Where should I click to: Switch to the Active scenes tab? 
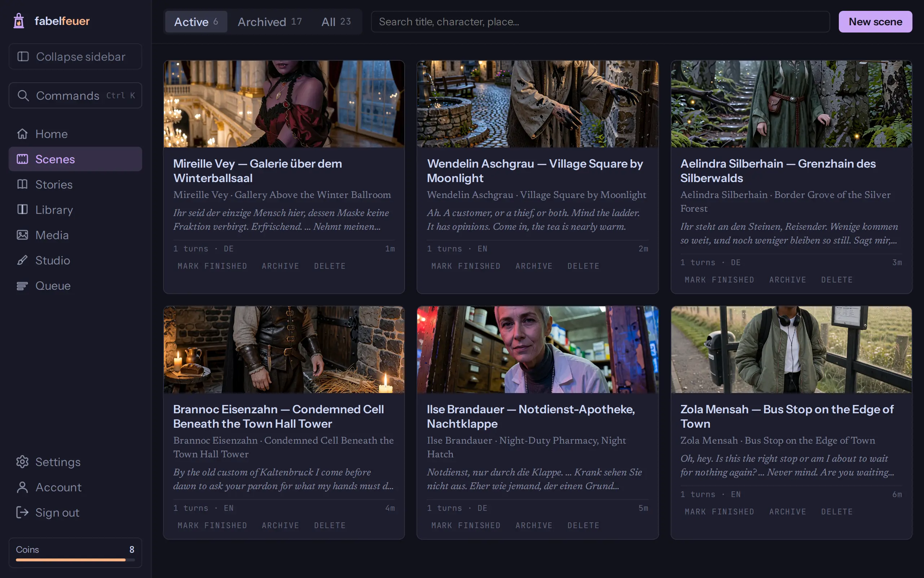click(196, 22)
